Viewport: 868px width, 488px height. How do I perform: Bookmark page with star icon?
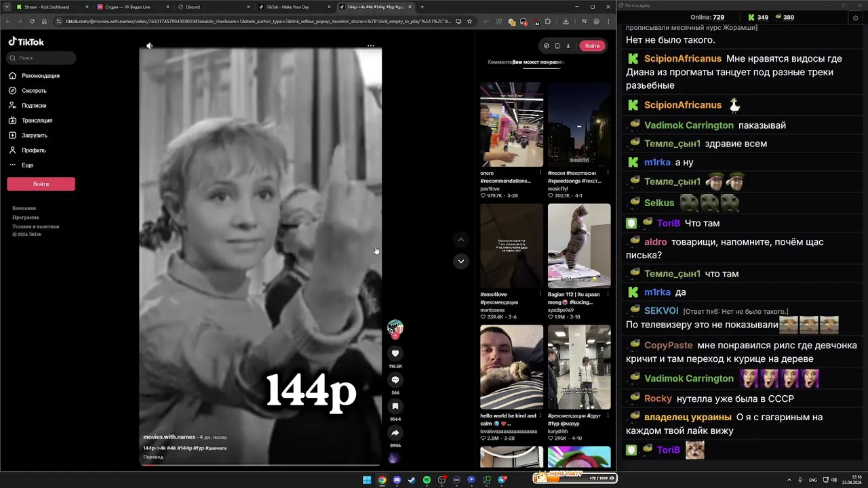469,21
